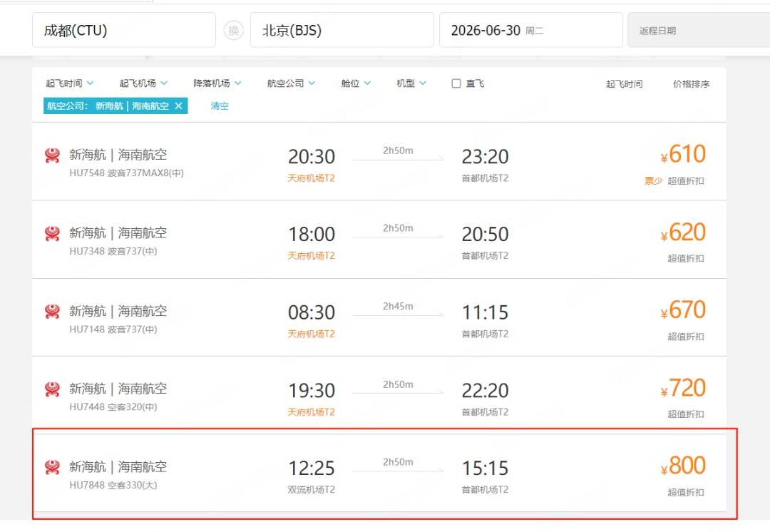The height and width of the screenshot is (532, 770).
Task: Expand the 机型 aircraft type dropdown
Action: coord(411,83)
